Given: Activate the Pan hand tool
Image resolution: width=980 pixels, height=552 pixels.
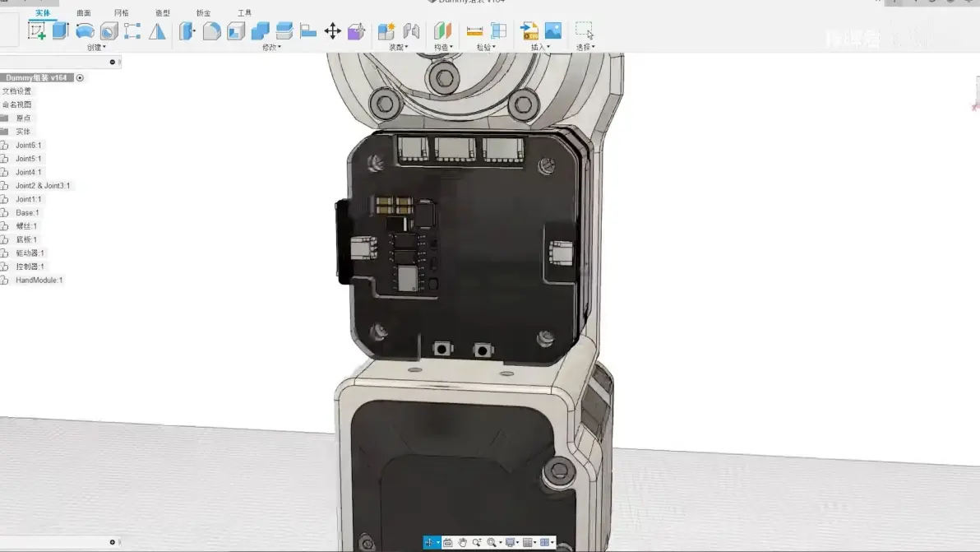Looking at the screenshot, I should coord(463,543).
